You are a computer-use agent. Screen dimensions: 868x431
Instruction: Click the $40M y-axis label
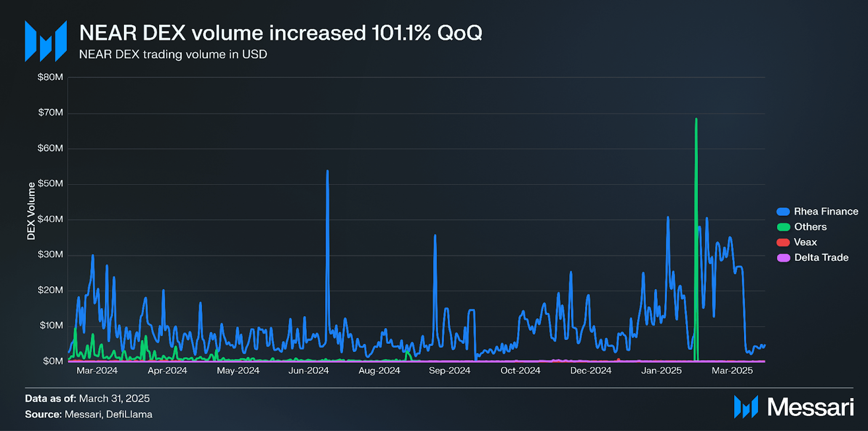[x=50, y=219]
